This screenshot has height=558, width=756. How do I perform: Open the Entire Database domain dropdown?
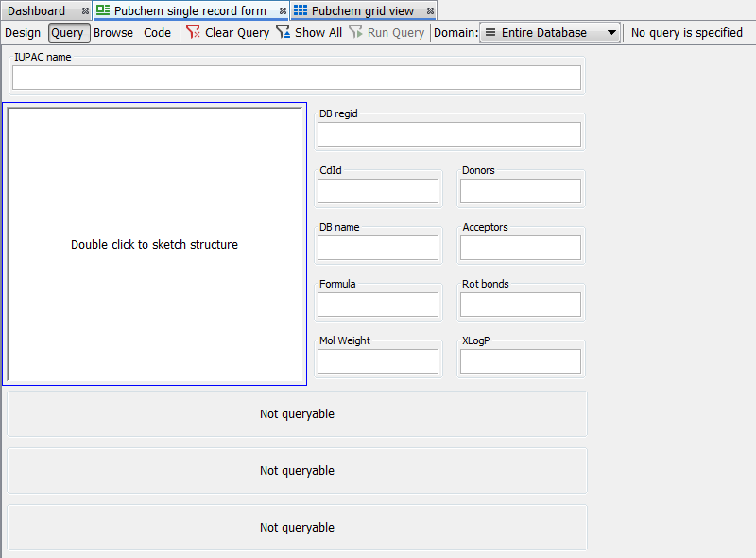551,32
